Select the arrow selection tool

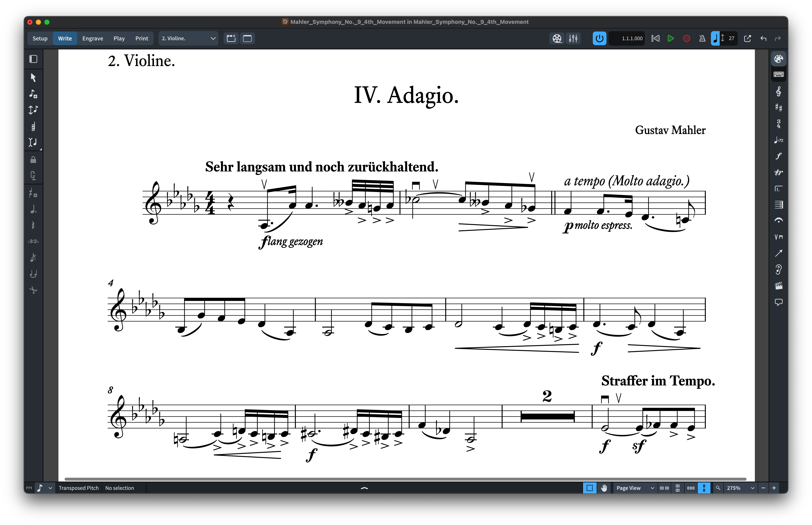click(x=33, y=77)
